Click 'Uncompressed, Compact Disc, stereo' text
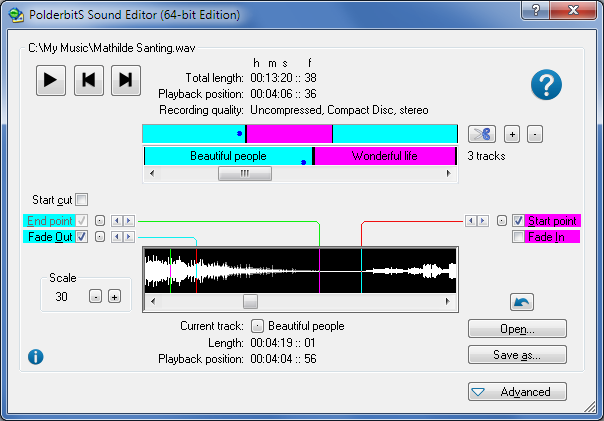This screenshot has width=604, height=421. coord(339,110)
